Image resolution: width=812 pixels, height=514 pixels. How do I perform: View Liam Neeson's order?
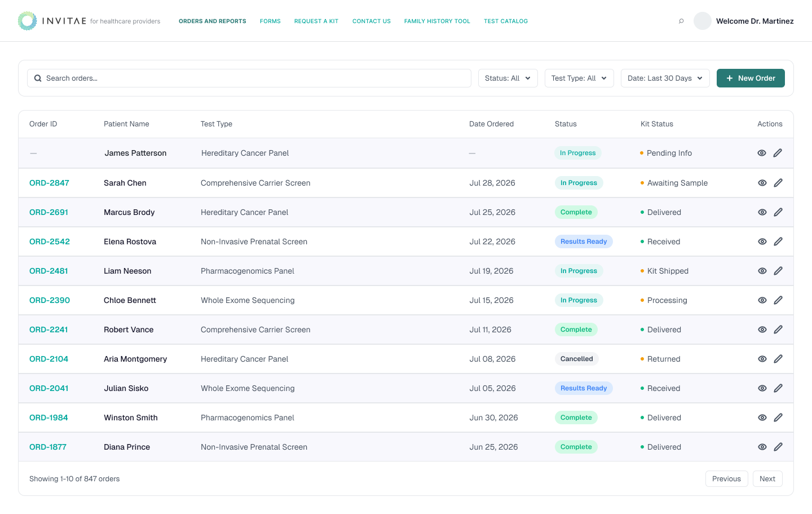click(x=762, y=271)
